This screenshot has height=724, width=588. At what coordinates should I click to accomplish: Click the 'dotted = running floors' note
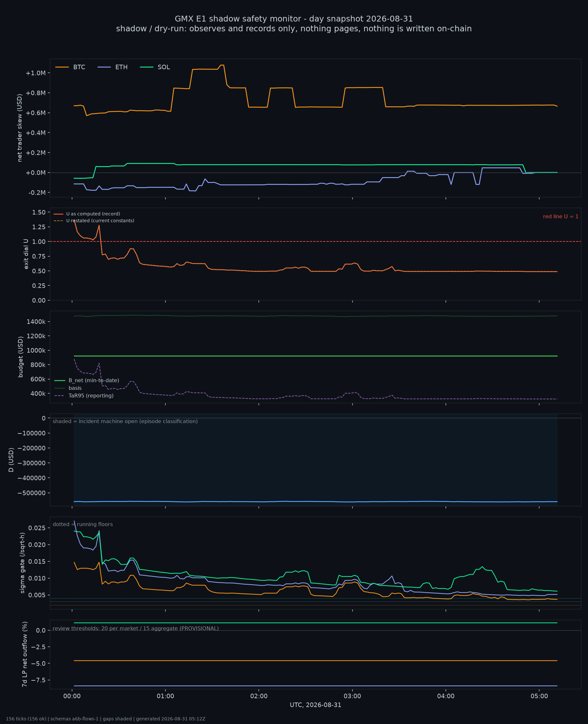coord(83,525)
